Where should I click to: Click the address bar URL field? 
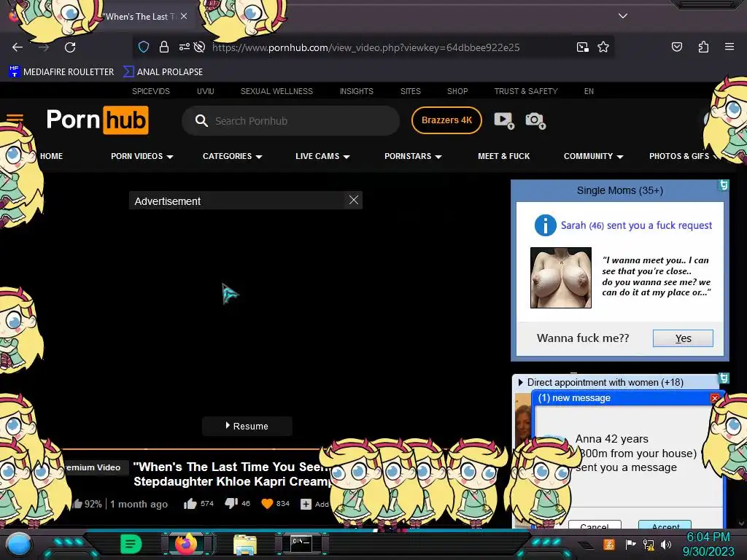365,47
